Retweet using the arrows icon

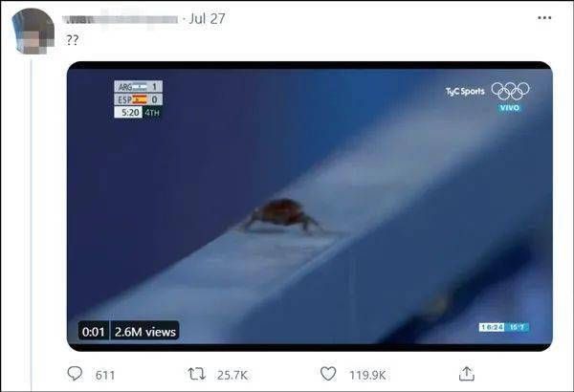(x=196, y=374)
